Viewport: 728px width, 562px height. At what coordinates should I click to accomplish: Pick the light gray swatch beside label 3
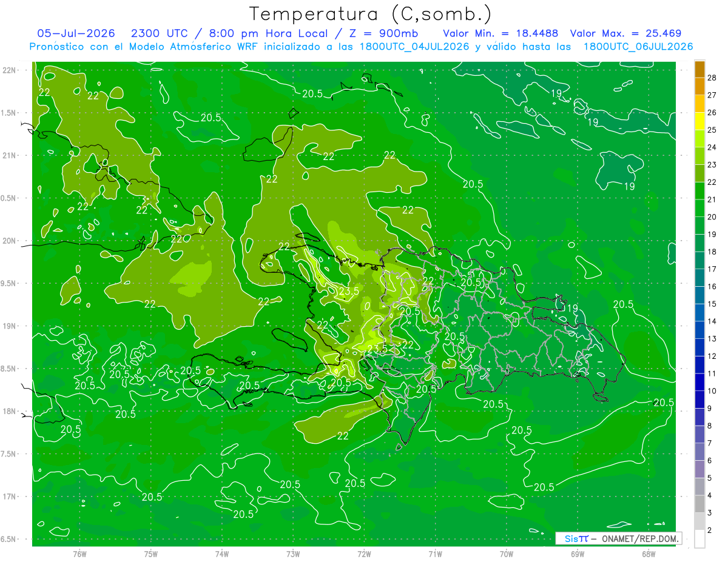(699, 521)
